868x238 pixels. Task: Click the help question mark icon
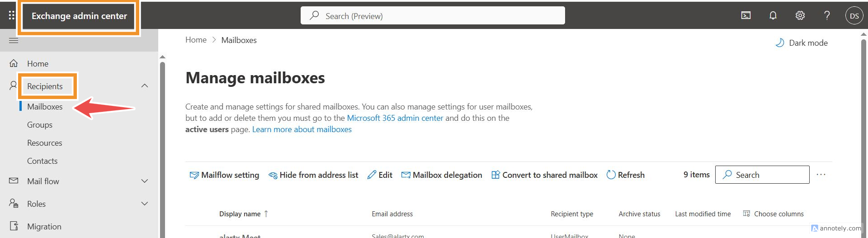point(827,15)
